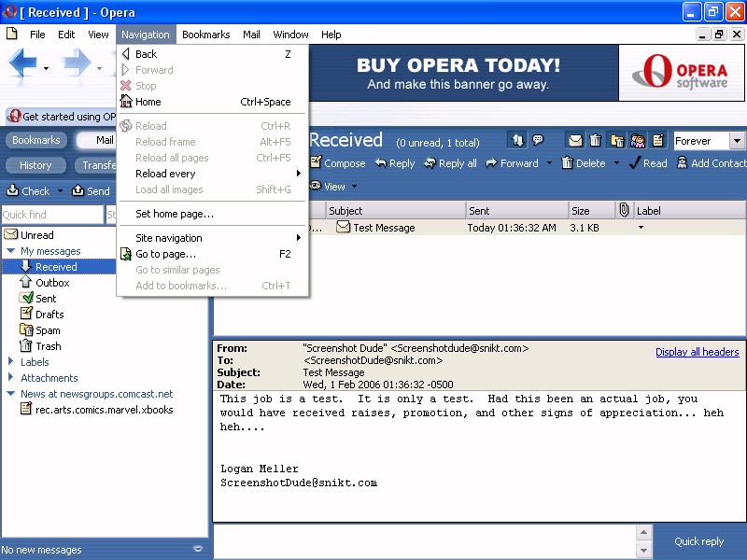Viewport: 747px width, 560px height.
Task: Choose Set home page… menu entry
Action: 213,214
